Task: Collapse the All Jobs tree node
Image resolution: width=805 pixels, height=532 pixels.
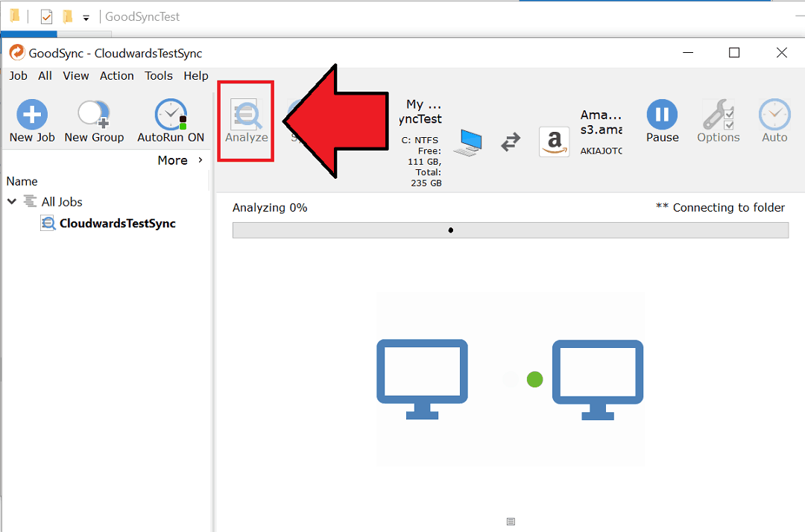Action: point(12,202)
